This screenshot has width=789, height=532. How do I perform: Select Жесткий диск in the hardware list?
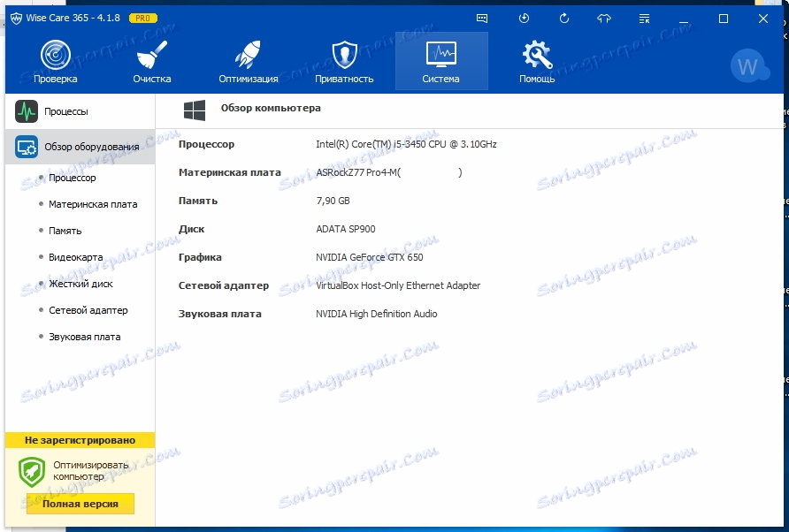point(80,284)
